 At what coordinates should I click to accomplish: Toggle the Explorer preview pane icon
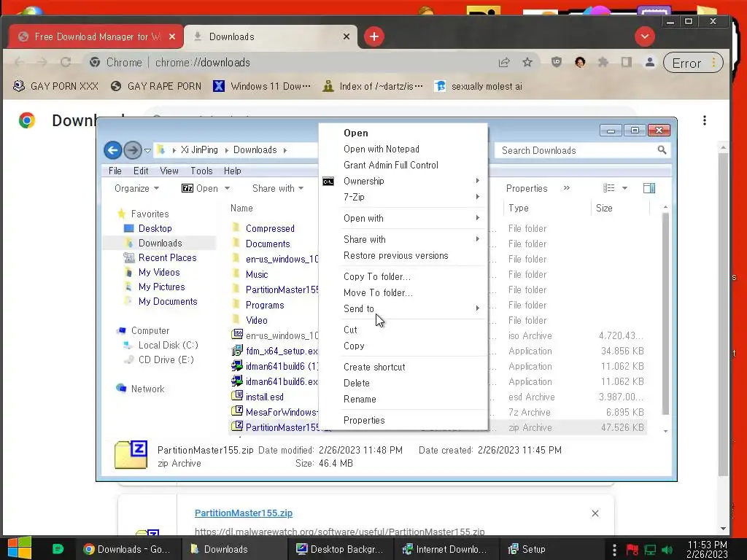point(649,188)
